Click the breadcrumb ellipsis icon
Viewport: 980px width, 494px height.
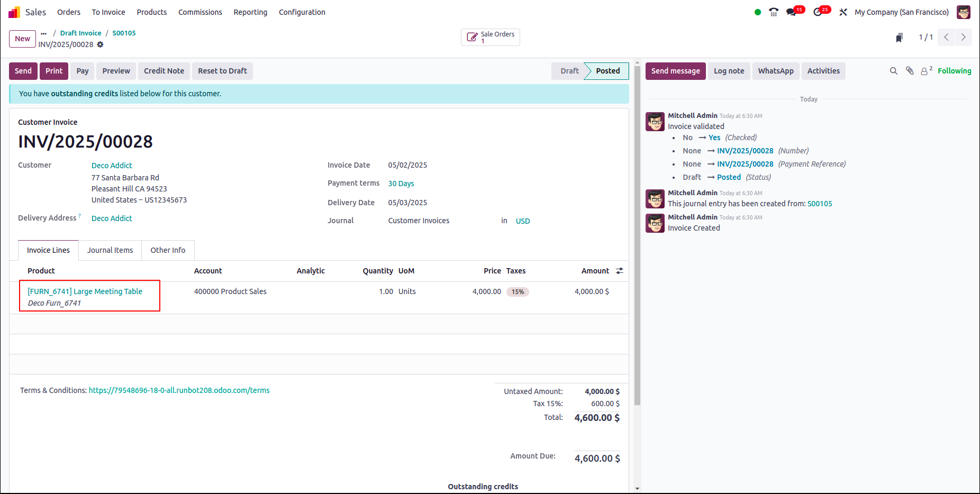[x=43, y=33]
